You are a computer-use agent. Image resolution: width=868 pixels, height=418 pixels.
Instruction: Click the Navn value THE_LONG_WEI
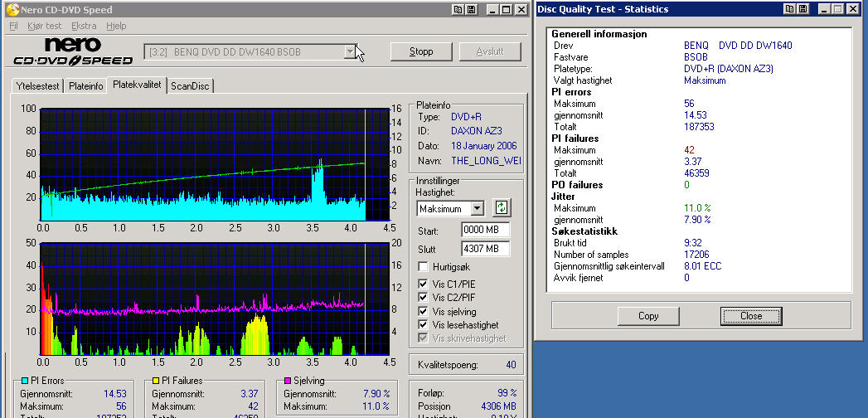[x=486, y=161]
